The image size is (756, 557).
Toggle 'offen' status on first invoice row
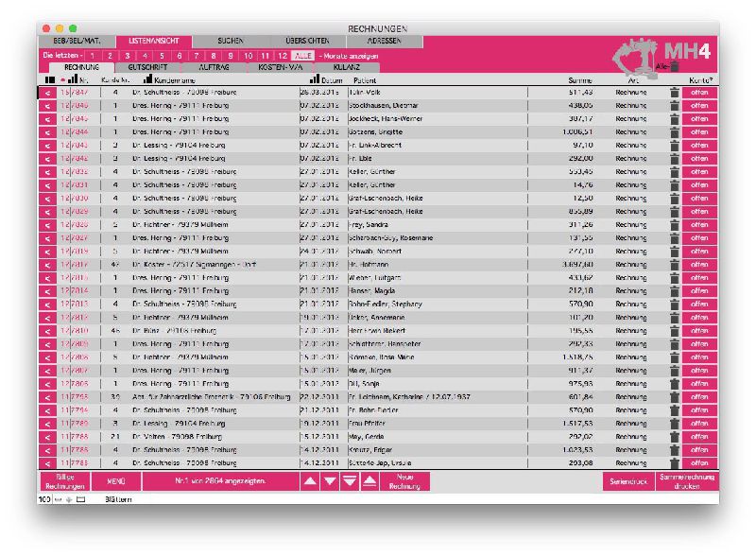698,93
